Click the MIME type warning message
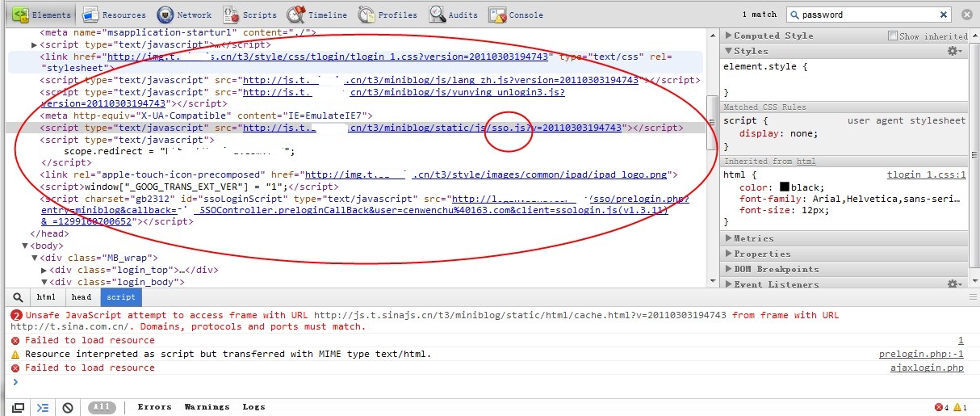Viewport: 980px width, 416px height. pyautogui.click(x=228, y=354)
